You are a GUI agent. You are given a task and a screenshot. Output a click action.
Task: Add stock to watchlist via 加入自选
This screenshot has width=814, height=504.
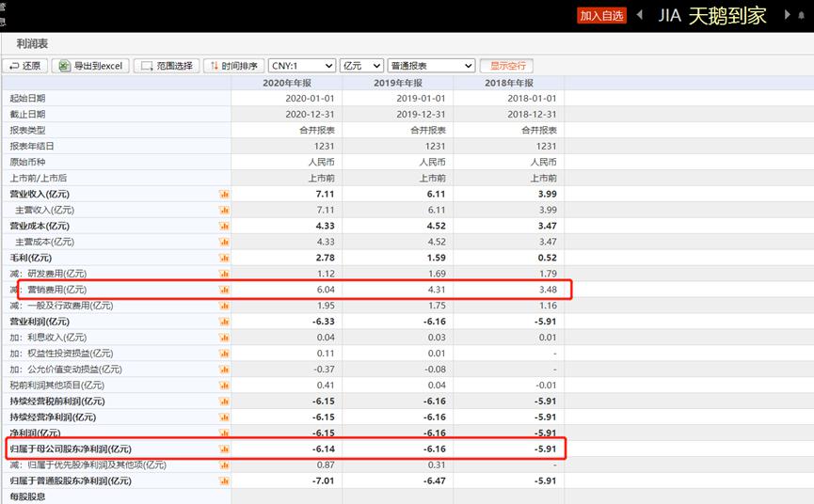(x=601, y=16)
